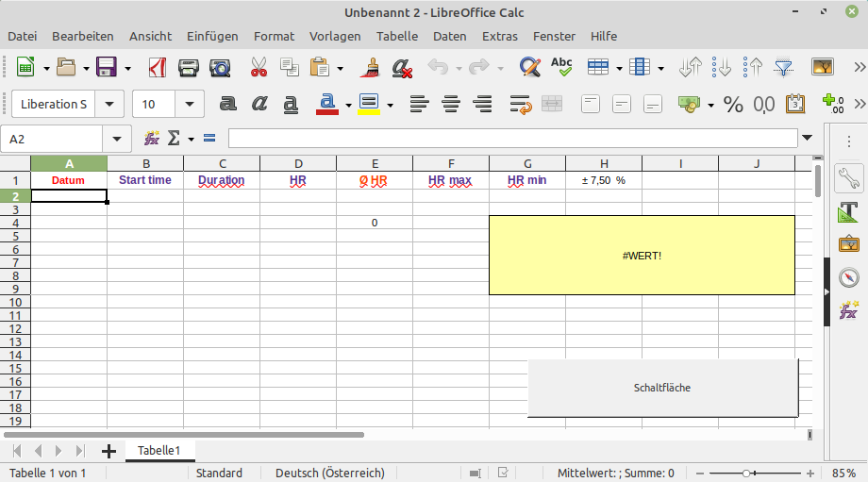Click the Sort icon
The height and width of the screenshot is (482, 868).
tap(691, 68)
